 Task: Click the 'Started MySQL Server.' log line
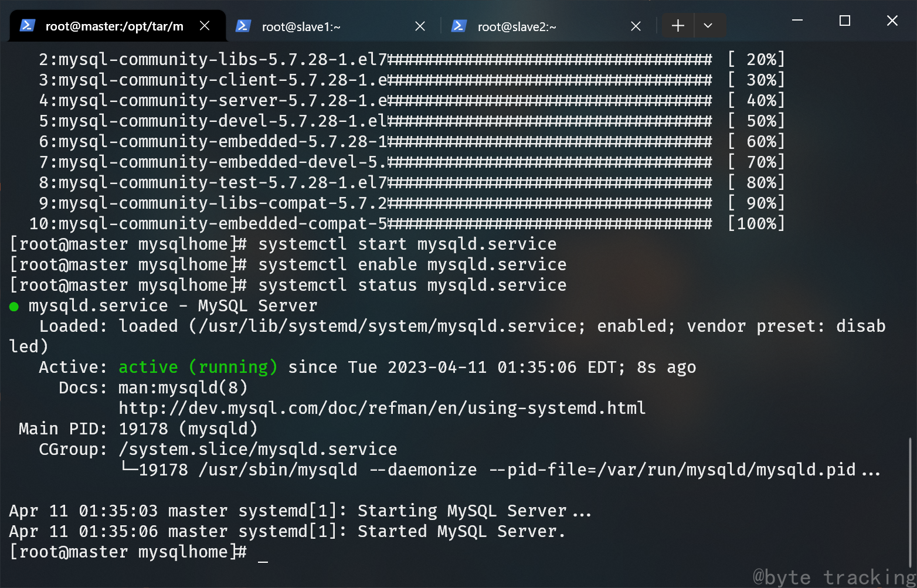(287, 531)
